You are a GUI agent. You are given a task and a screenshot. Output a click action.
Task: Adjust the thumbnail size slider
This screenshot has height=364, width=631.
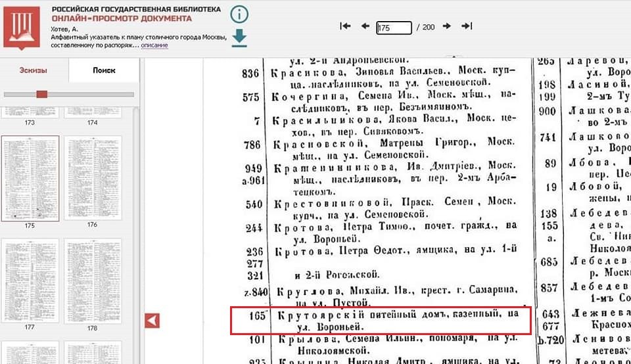coord(42,95)
